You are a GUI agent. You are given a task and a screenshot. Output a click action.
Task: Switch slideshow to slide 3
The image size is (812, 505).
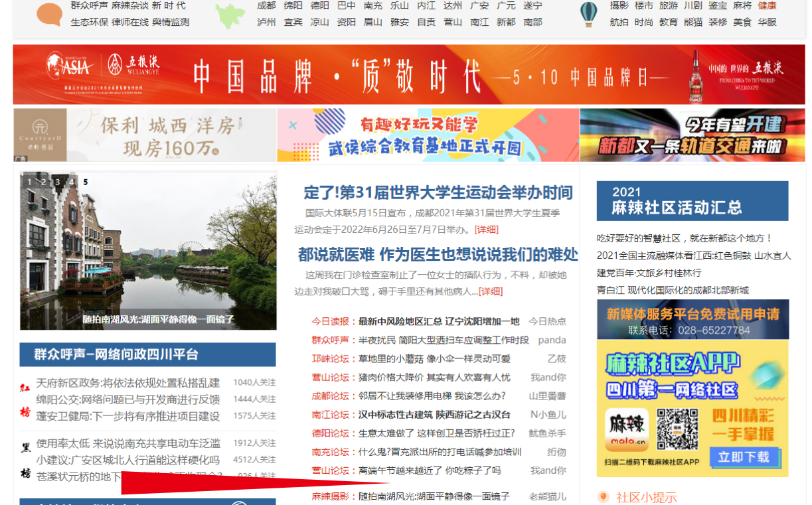pyautogui.click(x=57, y=182)
